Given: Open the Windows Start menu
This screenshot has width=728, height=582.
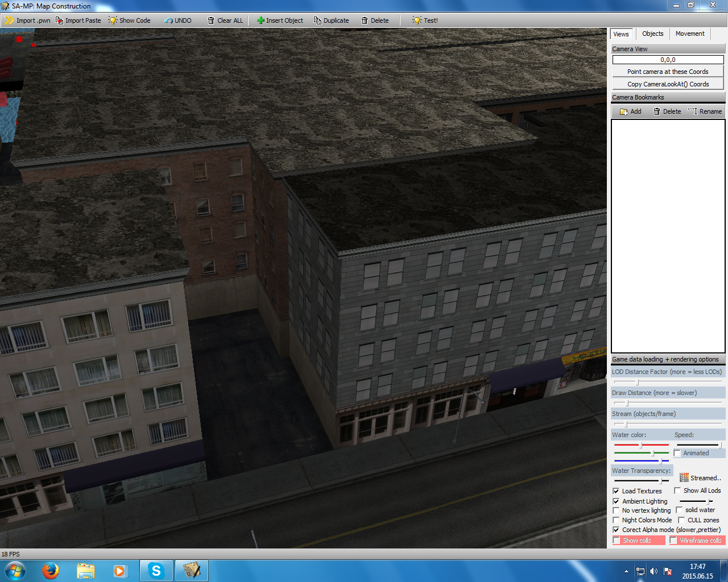Looking at the screenshot, I should (15, 571).
